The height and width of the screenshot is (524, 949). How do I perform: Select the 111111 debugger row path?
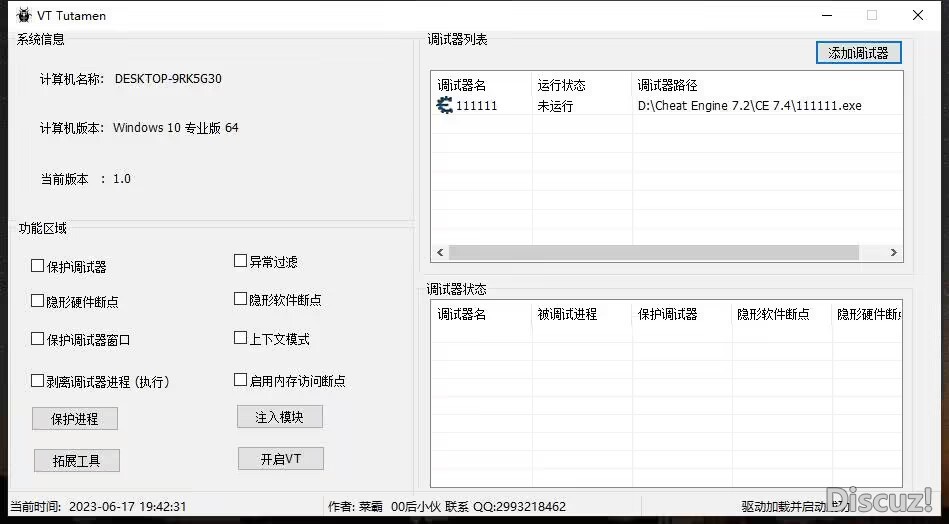tap(749, 106)
